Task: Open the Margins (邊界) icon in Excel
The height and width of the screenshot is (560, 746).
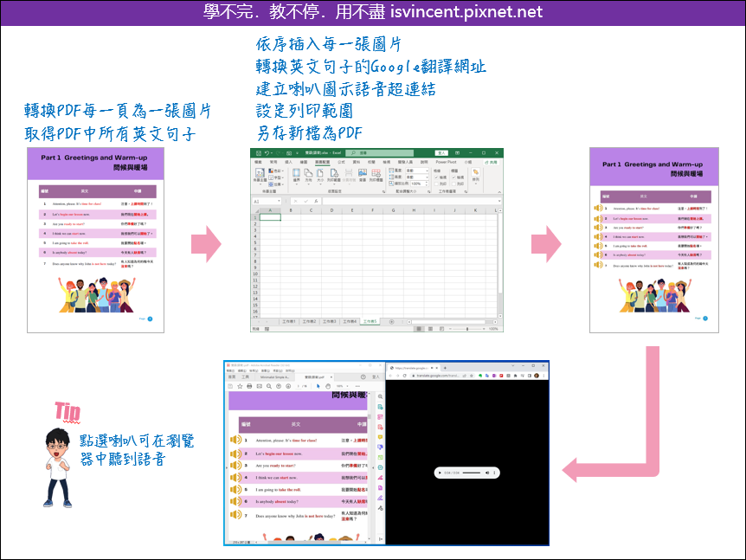Action: [x=296, y=175]
